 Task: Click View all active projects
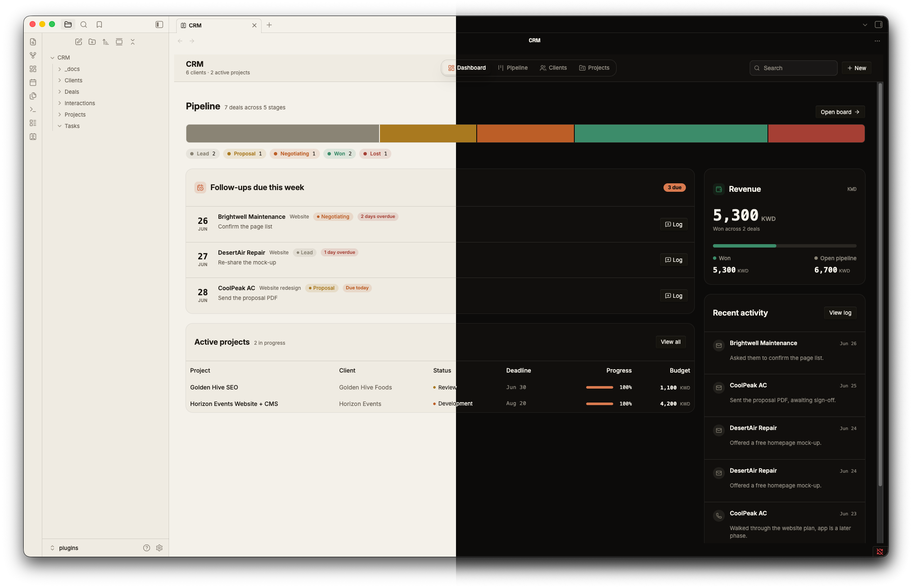tap(671, 342)
